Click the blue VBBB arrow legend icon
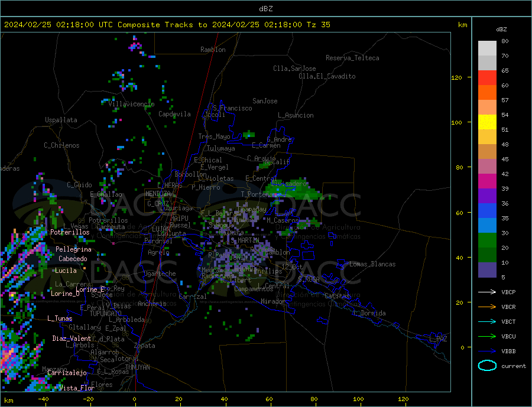Screen dimensions: 532x407 click(487, 351)
